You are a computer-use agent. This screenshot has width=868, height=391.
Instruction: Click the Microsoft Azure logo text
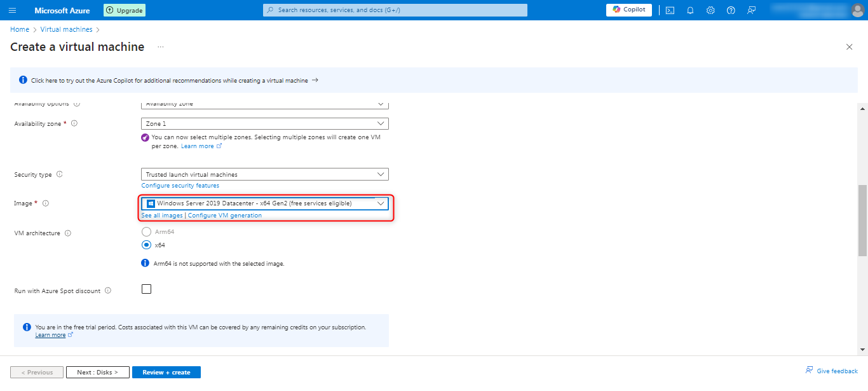click(x=62, y=11)
